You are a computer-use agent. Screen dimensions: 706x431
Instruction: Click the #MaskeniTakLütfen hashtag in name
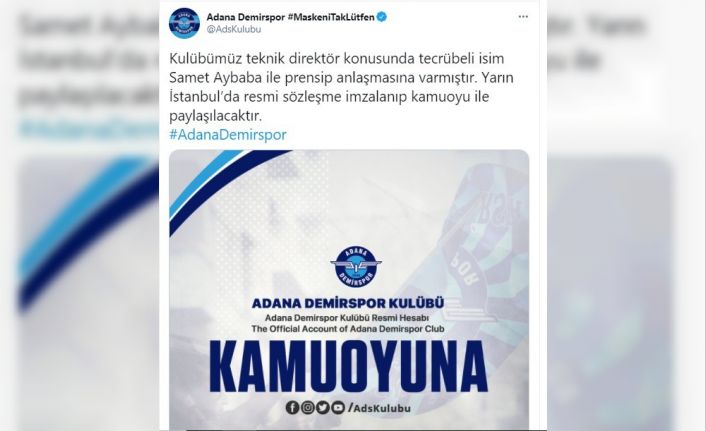331,17
